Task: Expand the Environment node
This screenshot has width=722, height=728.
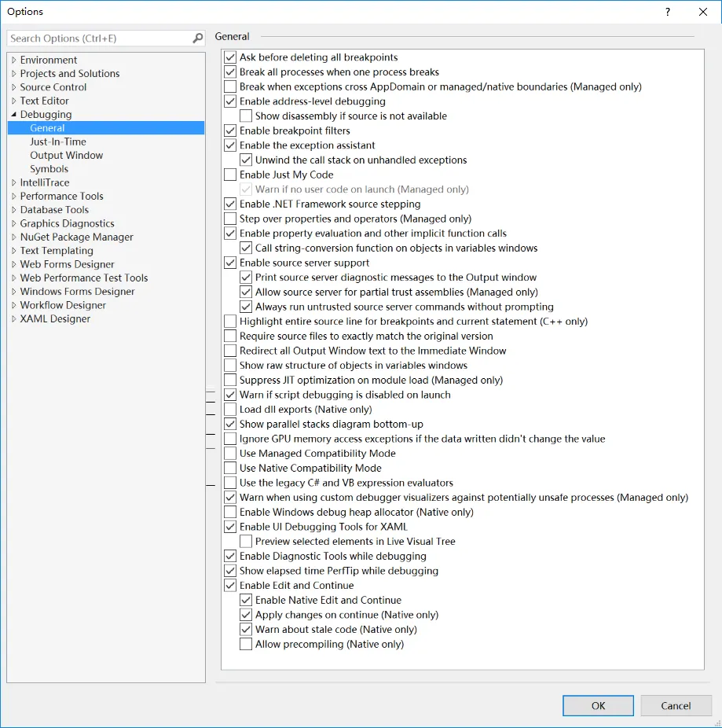Action: pos(13,60)
